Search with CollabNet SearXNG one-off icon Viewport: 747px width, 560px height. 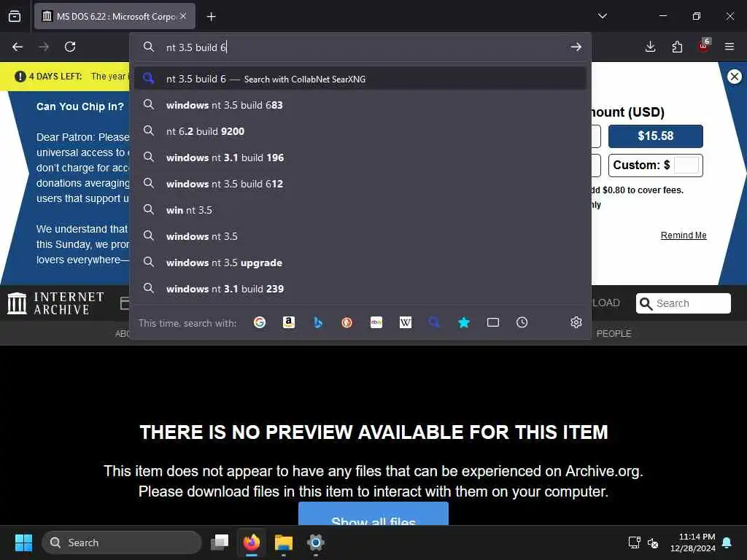click(434, 322)
